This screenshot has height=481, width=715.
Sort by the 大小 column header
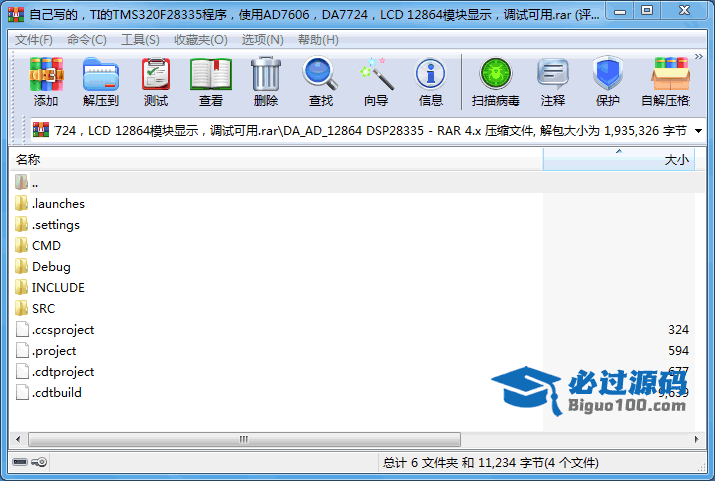coord(619,160)
